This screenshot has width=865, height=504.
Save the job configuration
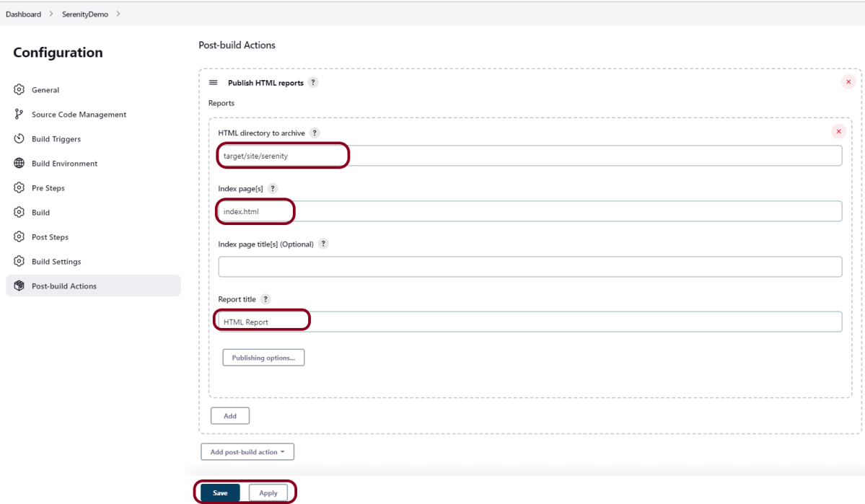point(220,493)
